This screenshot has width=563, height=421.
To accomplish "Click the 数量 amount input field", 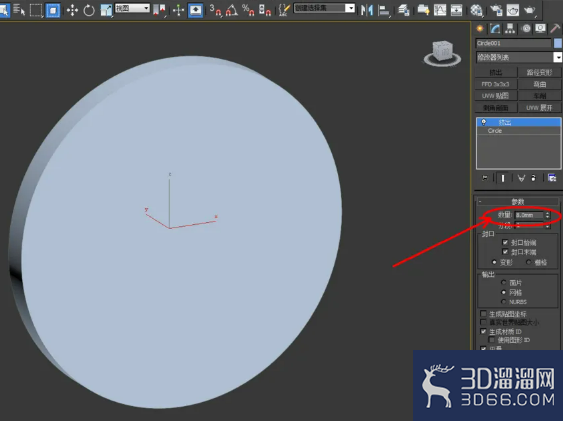I will [529, 215].
